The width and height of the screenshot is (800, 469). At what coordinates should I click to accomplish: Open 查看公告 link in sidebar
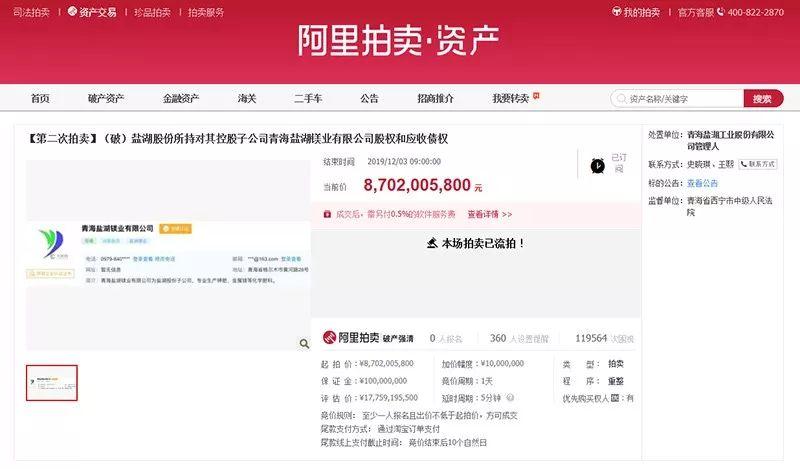pos(702,183)
